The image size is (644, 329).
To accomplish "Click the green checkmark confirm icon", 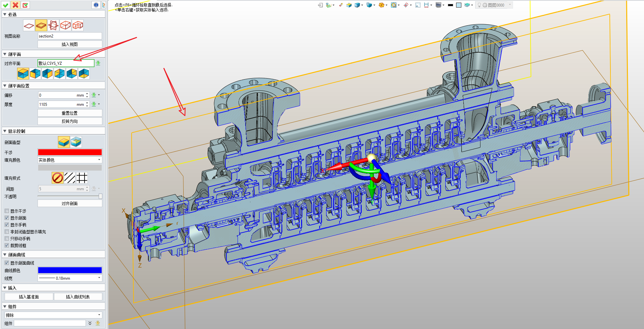I will (x=6, y=5).
